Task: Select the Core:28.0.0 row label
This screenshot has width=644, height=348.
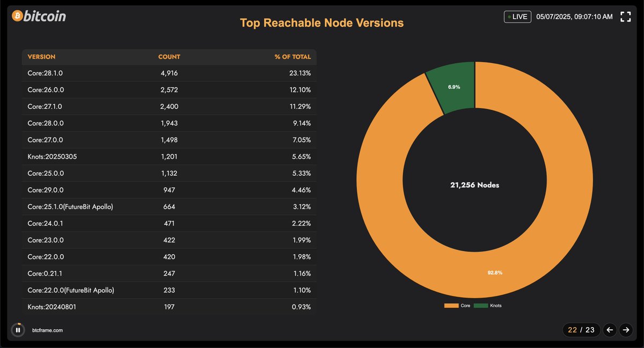Action: click(45, 123)
